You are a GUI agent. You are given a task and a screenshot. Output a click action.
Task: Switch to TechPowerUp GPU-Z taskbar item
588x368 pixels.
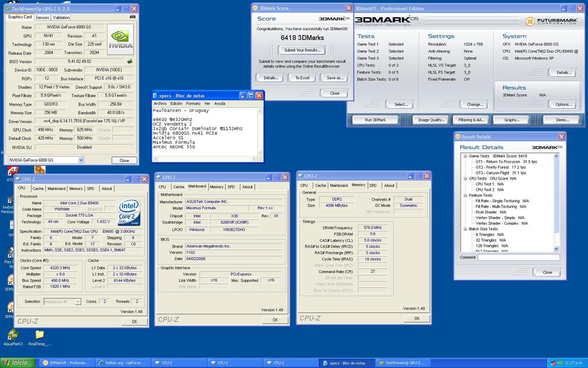point(402,363)
